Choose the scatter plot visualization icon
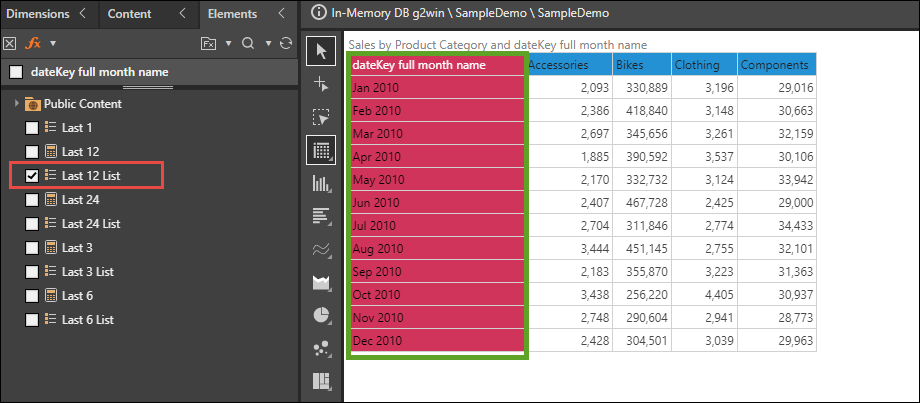The image size is (920, 403). point(321,348)
